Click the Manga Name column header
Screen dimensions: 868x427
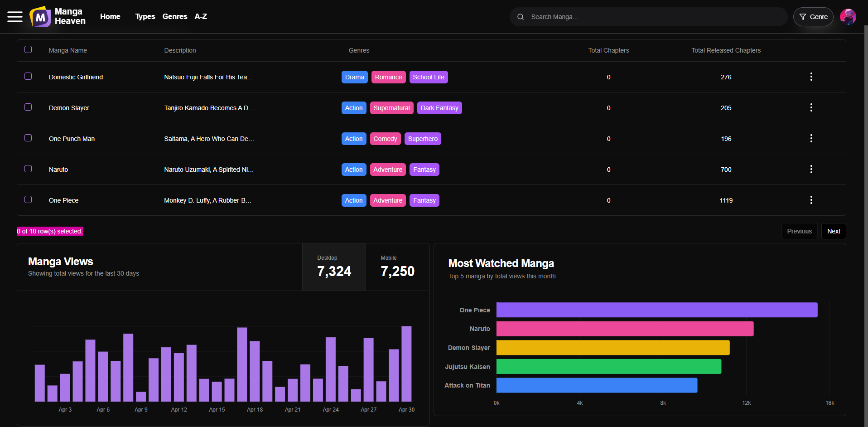click(x=68, y=50)
